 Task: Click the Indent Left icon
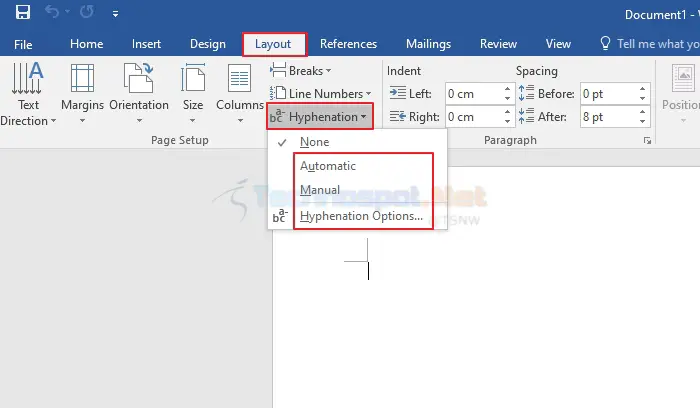(397, 93)
